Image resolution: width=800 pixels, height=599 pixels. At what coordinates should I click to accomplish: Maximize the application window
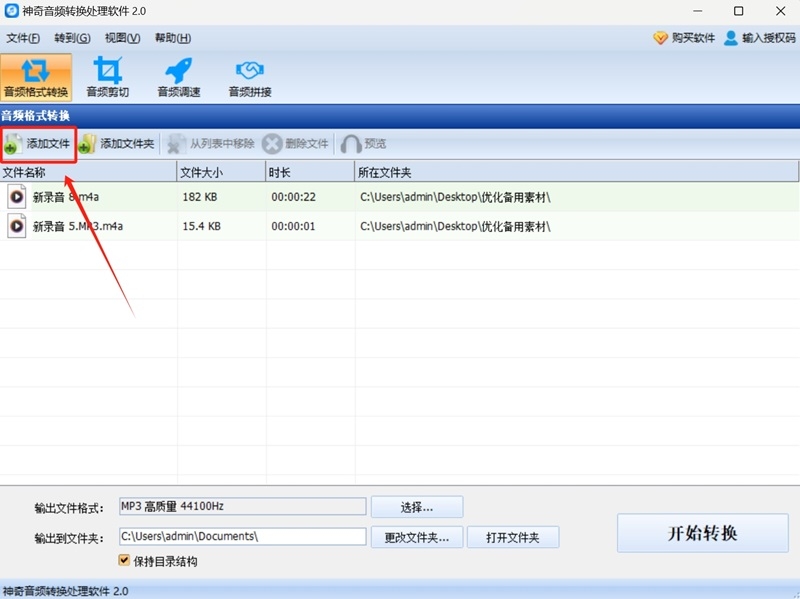738,11
